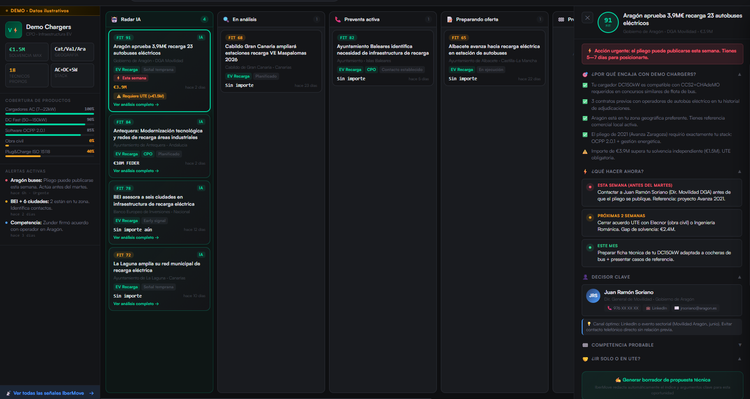750x399 pixels.
Task: Toggle checkbox for El pliego de 2021
Action: point(585,135)
